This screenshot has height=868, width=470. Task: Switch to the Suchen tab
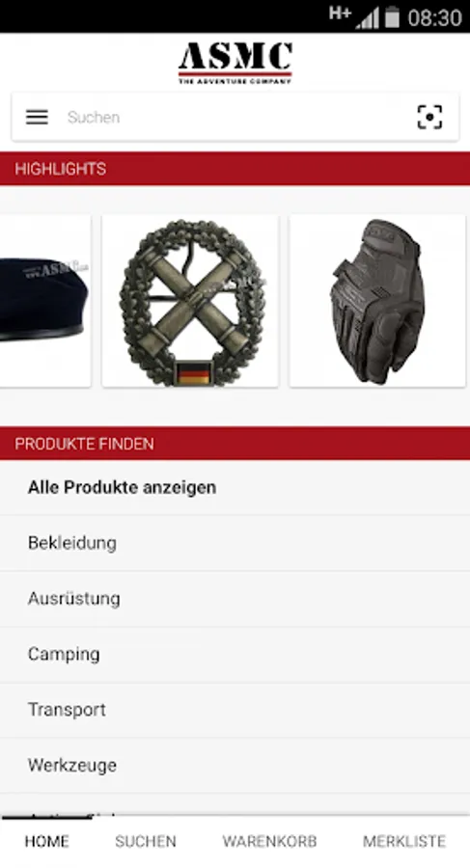[145, 841]
